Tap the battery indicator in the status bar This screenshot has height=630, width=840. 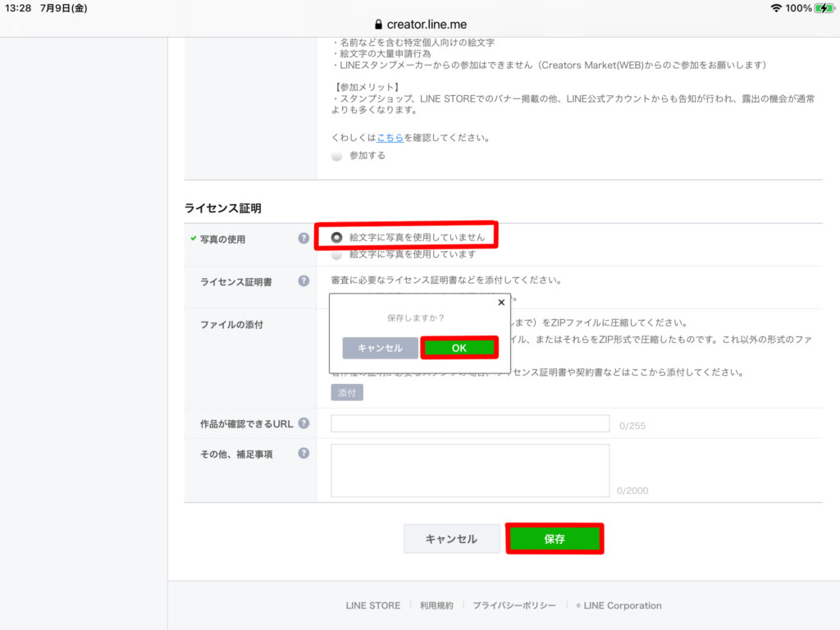point(824,7)
